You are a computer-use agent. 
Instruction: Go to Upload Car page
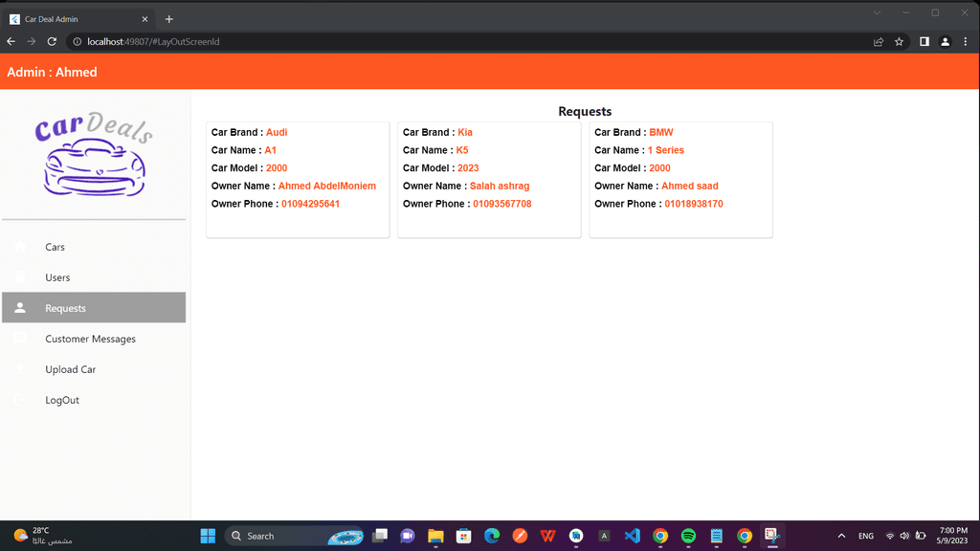coord(94,369)
